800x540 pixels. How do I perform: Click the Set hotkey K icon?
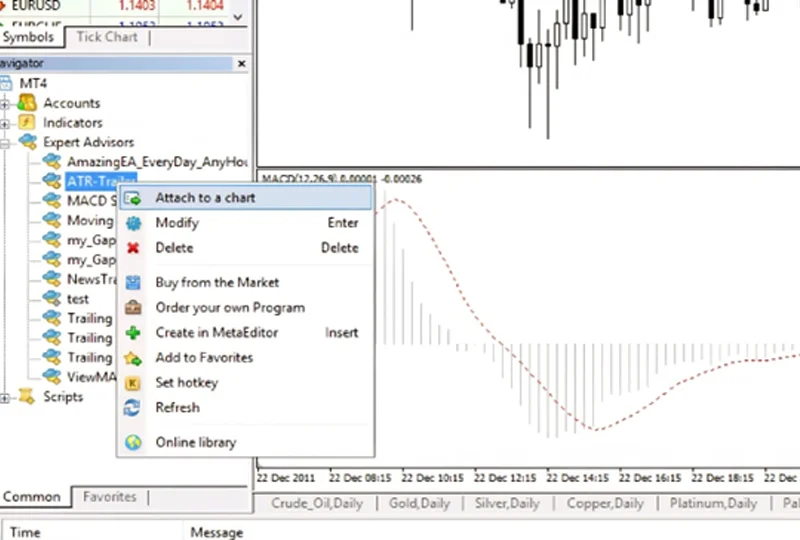133,383
